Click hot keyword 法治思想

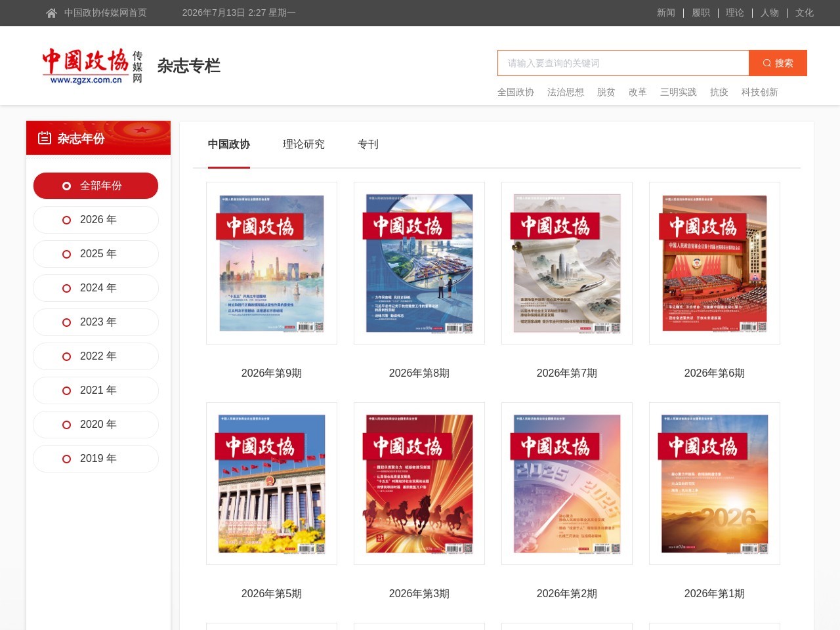[x=566, y=92]
